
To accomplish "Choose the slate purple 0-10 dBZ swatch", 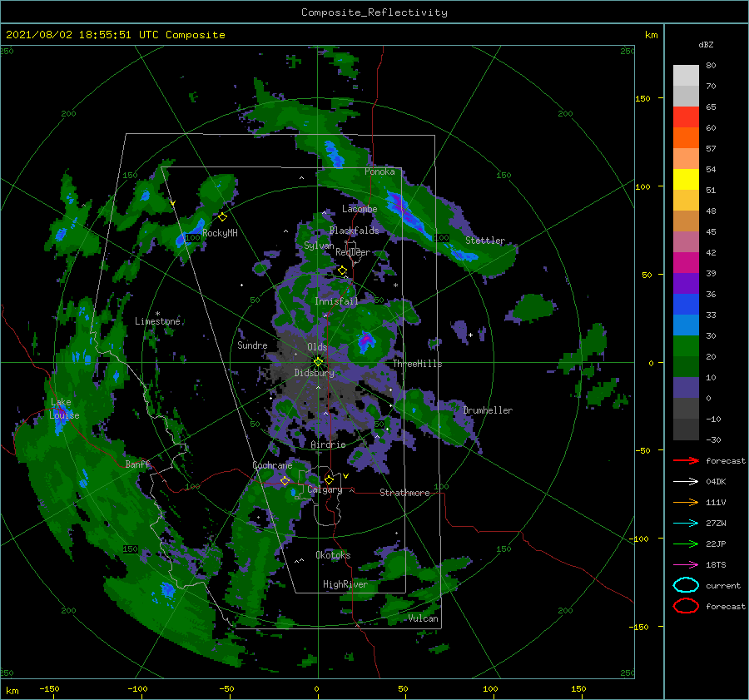I will pos(686,388).
